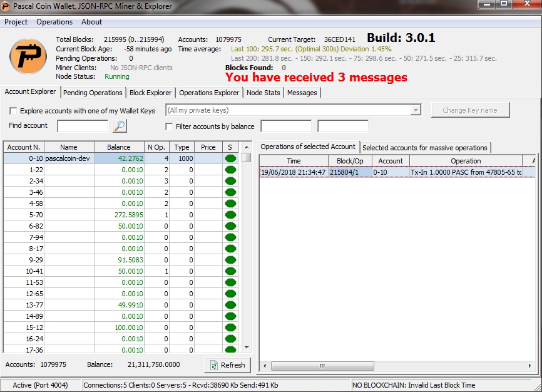Click the Type column header in accounts table
This screenshot has width=542, height=392.
(182, 147)
